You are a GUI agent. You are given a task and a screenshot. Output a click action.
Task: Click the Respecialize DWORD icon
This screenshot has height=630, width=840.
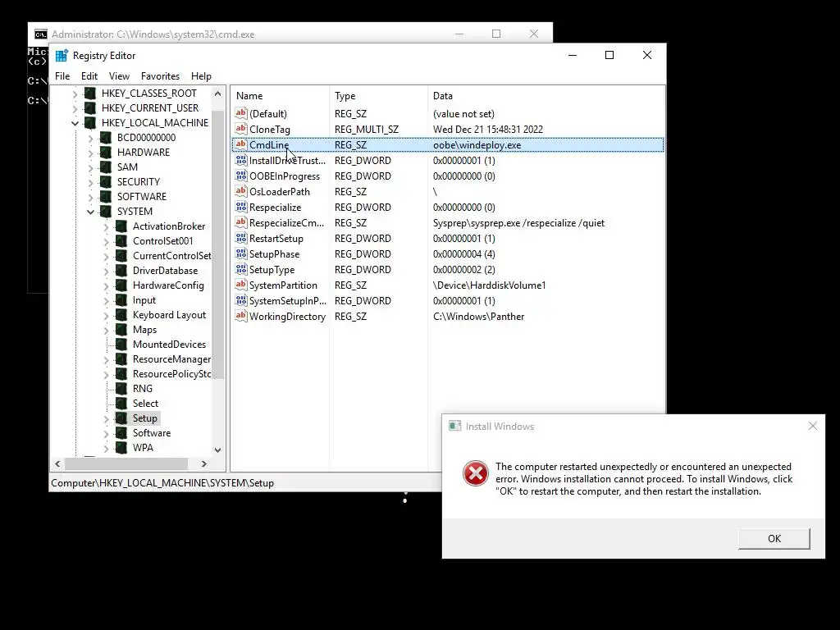tap(241, 207)
